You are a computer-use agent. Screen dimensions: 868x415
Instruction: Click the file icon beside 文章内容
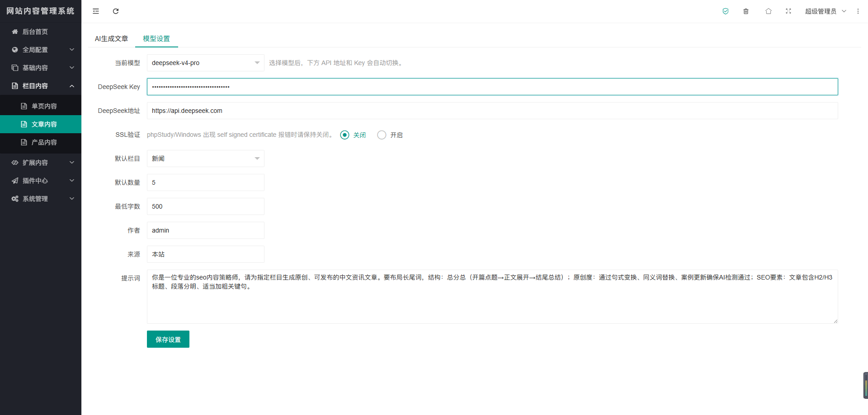[24, 124]
